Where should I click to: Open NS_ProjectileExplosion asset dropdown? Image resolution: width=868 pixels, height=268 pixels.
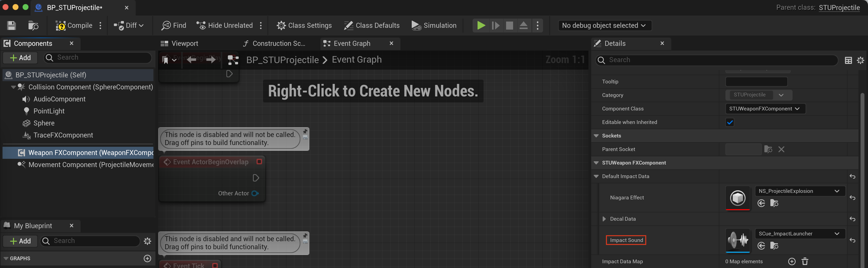pyautogui.click(x=800, y=191)
